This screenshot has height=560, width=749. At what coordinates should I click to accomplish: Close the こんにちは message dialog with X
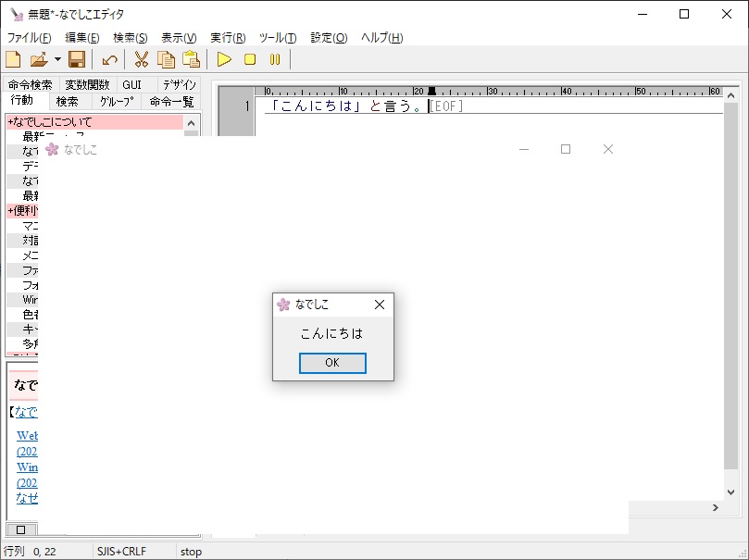coord(379,305)
